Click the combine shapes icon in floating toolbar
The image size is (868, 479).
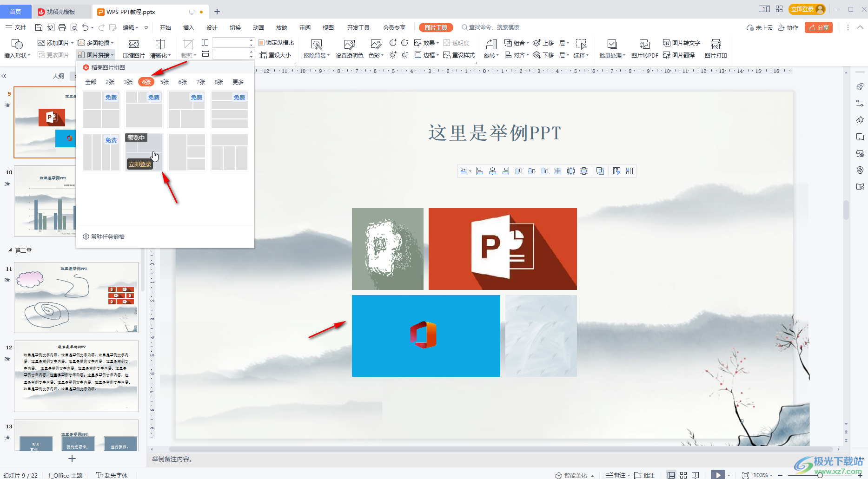click(x=600, y=171)
